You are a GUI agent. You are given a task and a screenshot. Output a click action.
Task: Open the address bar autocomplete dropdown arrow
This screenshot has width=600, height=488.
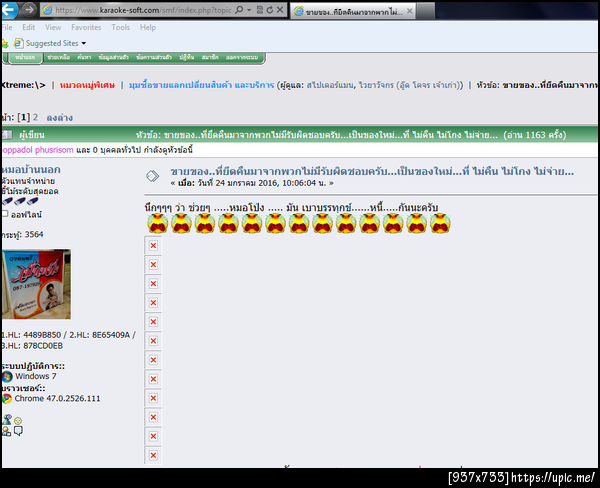point(249,10)
